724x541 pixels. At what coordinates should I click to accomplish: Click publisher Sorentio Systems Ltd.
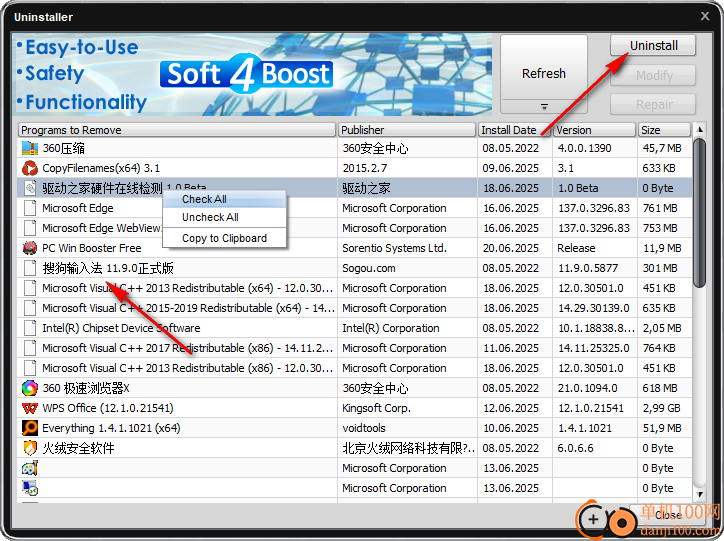[x=394, y=248]
